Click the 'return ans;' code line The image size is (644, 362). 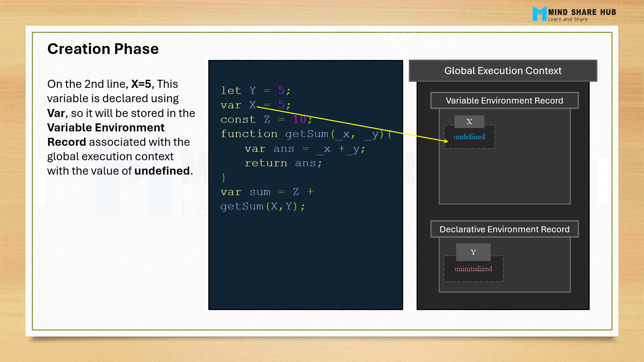coord(283,163)
